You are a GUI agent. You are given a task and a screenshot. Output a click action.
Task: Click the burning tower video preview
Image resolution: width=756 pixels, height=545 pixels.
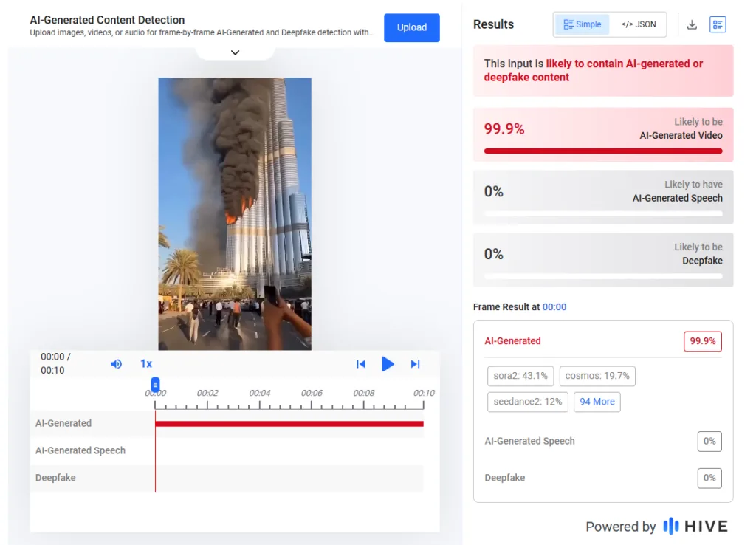click(235, 213)
